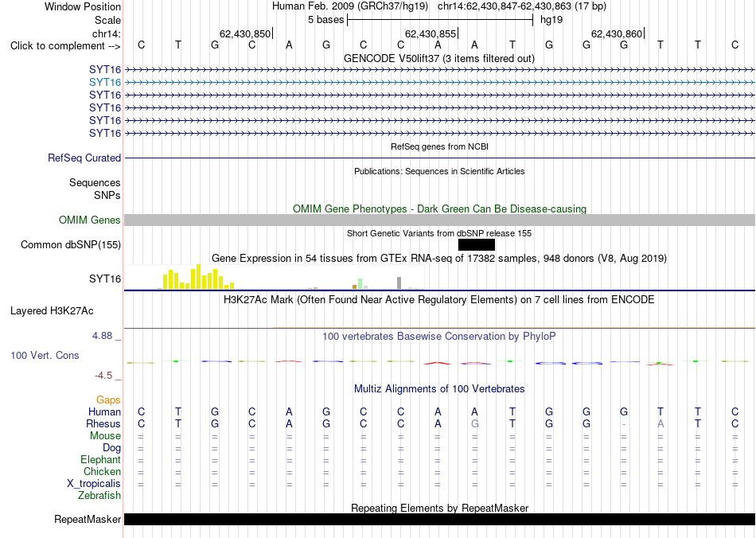This screenshot has width=756, height=538.
Task: Select the 'Scale' track label
Action: pos(107,20)
